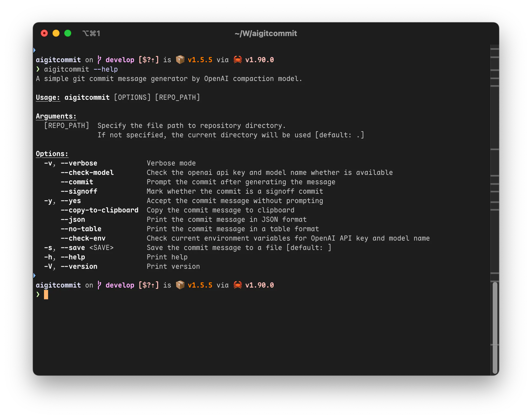Screen dimensions: 532x419
Task: Click the '--no-table' option text
Action: coord(81,229)
